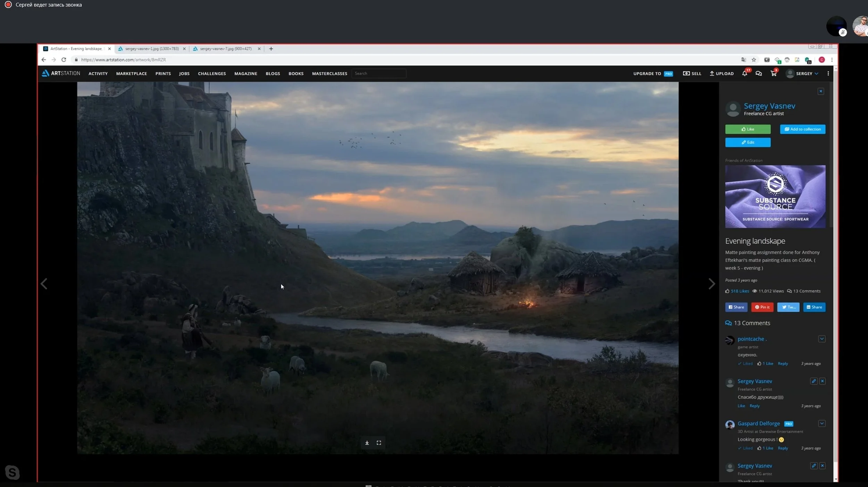Edit Sergey Vasnev's 'Спасибо дружище' comment
The image size is (868, 487).
[x=814, y=381]
